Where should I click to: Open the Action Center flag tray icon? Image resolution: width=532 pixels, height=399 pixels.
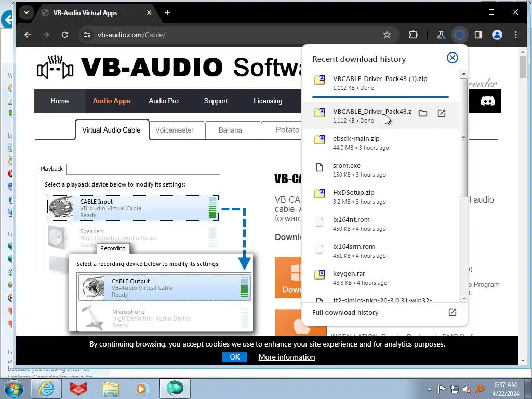[442, 389]
